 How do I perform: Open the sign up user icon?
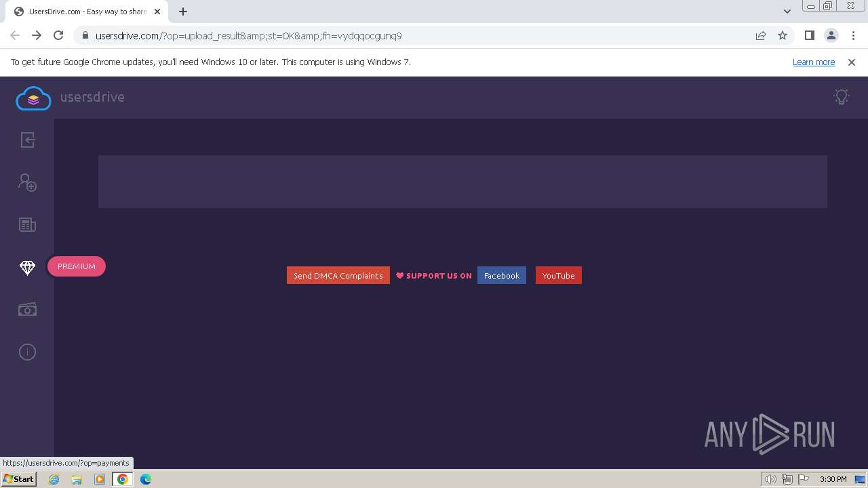tap(27, 182)
